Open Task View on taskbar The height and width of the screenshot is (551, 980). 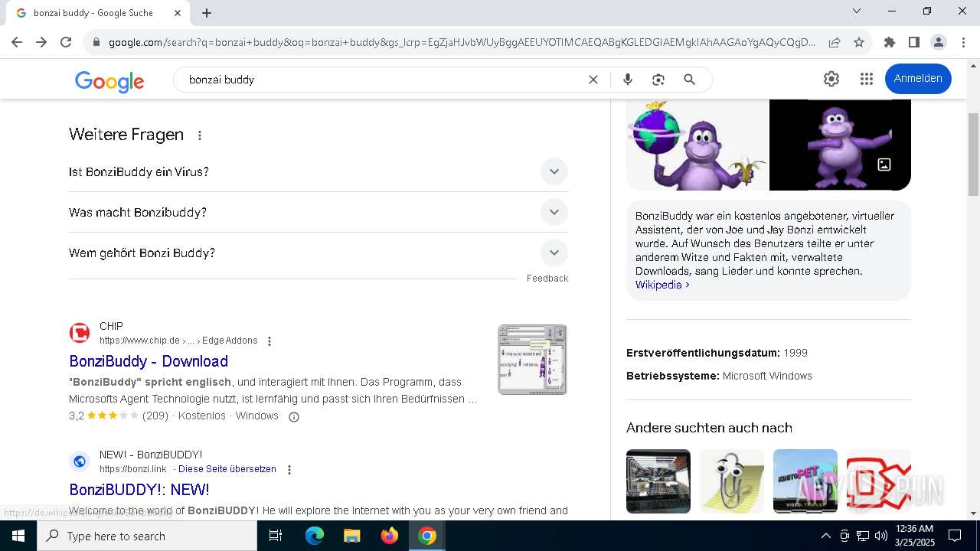[276, 536]
